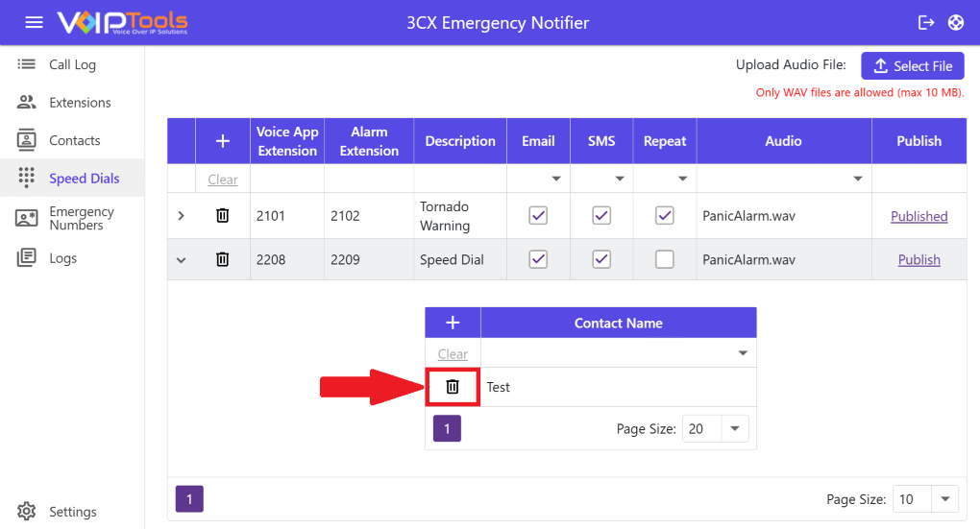Click the hamburger menu icon

point(34,22)
